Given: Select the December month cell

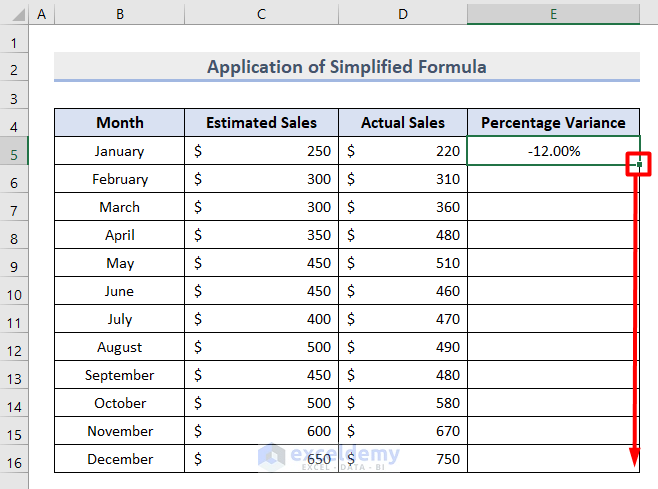Looking at the screenshot, I should click(x=119, y=459).
